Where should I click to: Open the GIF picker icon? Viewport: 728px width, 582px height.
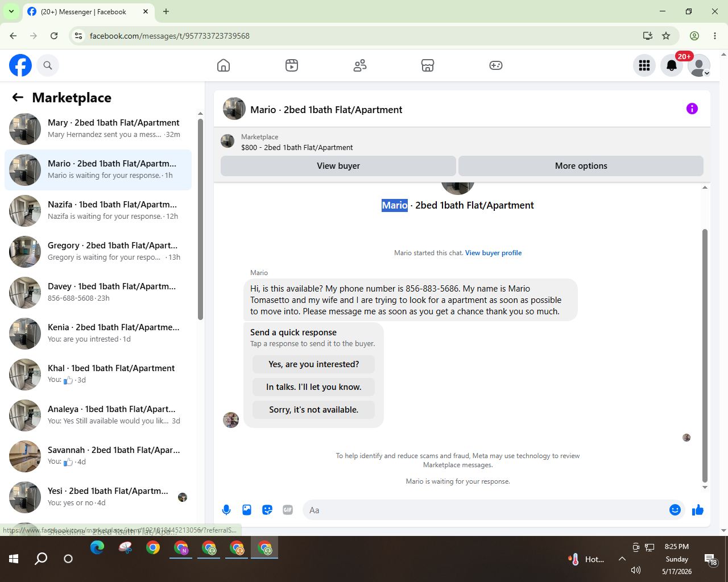point(288,510)
